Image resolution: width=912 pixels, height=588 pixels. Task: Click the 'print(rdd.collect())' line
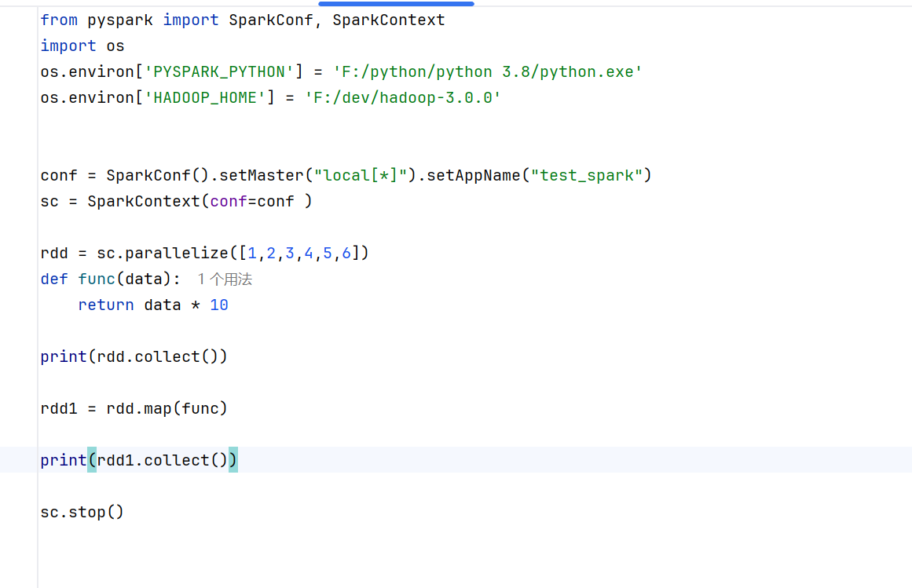click(134, 356)
